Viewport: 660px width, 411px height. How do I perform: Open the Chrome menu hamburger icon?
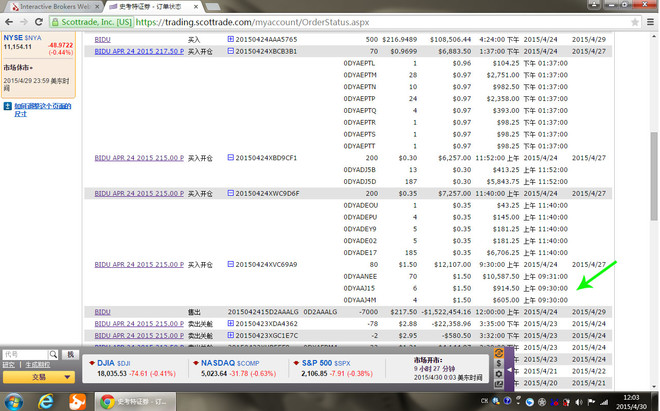650,22
